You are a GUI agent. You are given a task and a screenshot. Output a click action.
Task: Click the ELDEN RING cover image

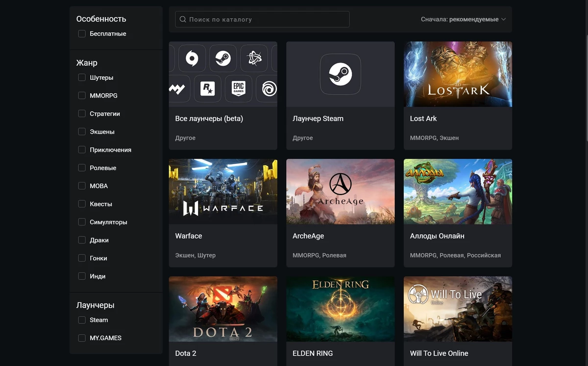341,309
